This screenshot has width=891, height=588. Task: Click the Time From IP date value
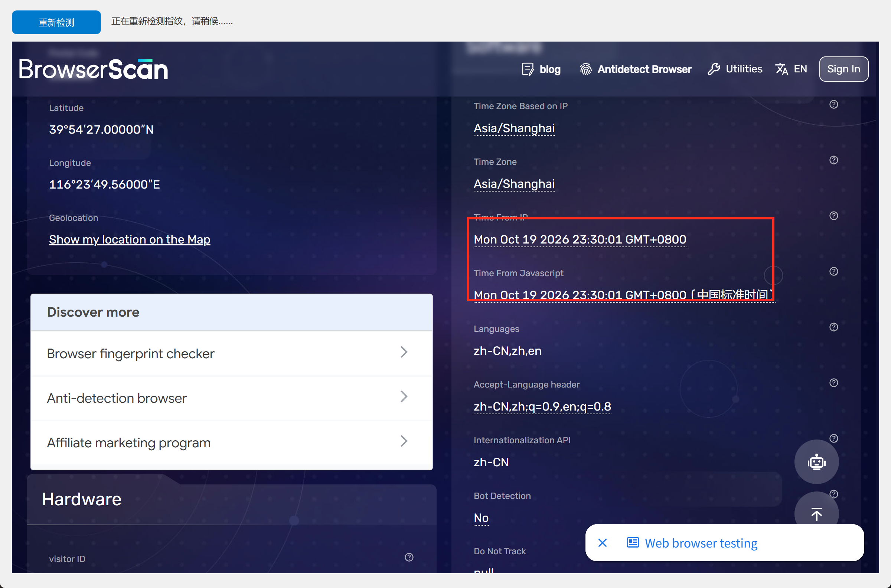pyautogui.click(x=580, y=239)
